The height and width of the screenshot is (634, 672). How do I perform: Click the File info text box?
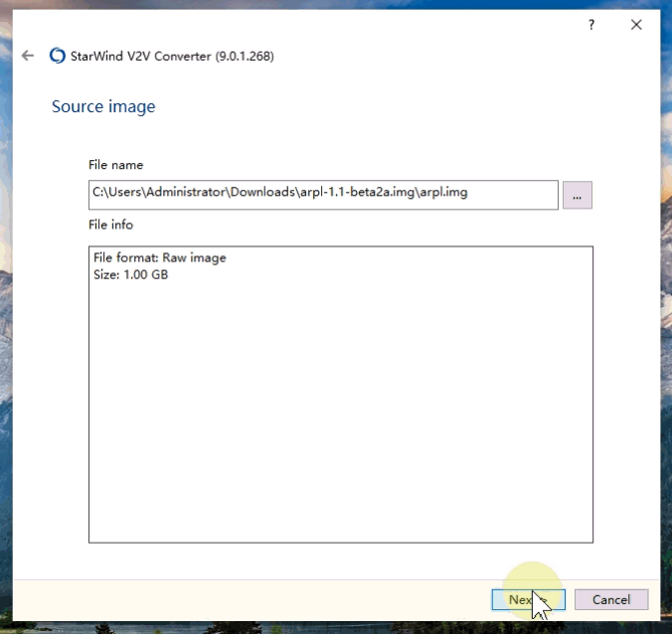point(341,395)
